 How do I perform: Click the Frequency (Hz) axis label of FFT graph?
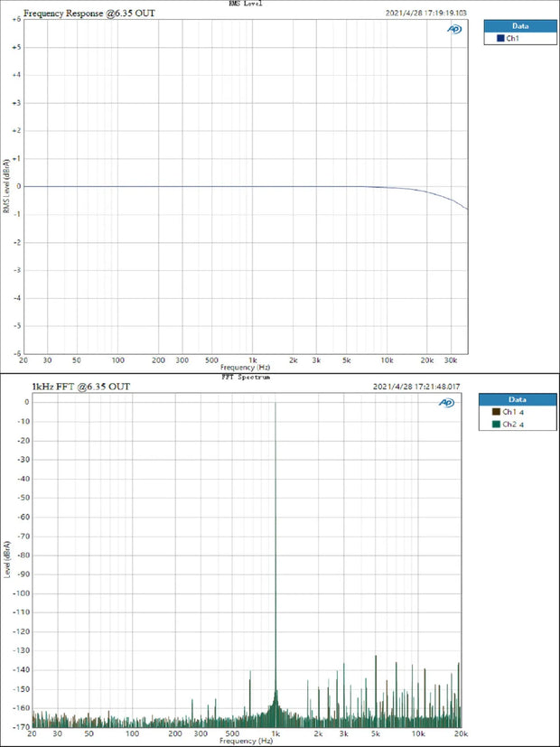coord(244,741)
